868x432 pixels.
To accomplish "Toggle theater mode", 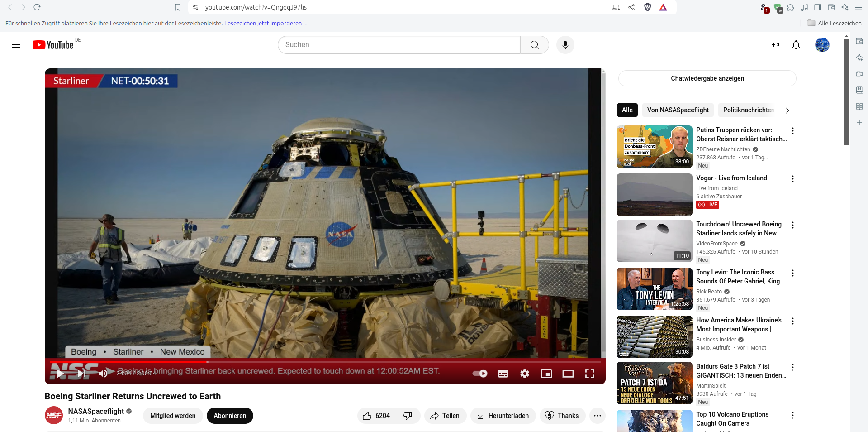I will click(x=568, y=374).
